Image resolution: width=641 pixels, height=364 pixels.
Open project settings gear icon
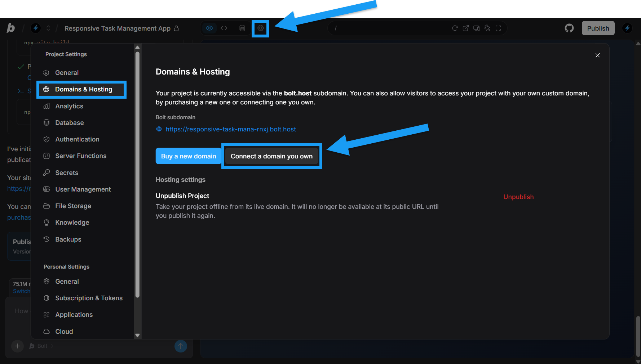click(x=261, y=28)
